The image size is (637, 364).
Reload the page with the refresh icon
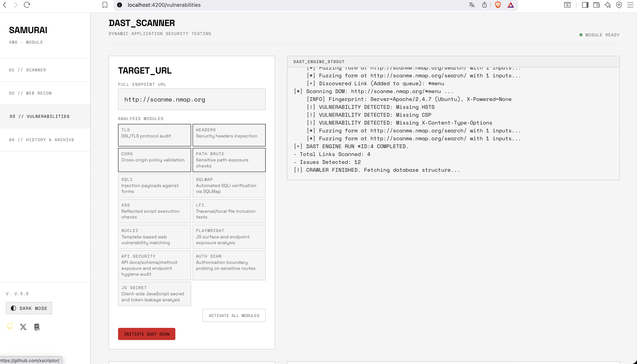(27, 5)
